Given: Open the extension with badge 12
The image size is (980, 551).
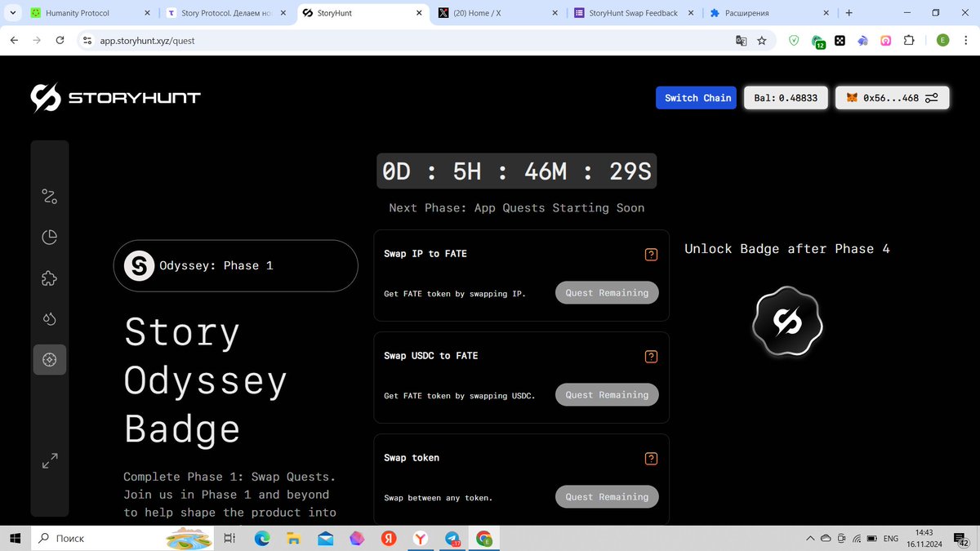Looking at the screenshot, I should coord(817,41).
